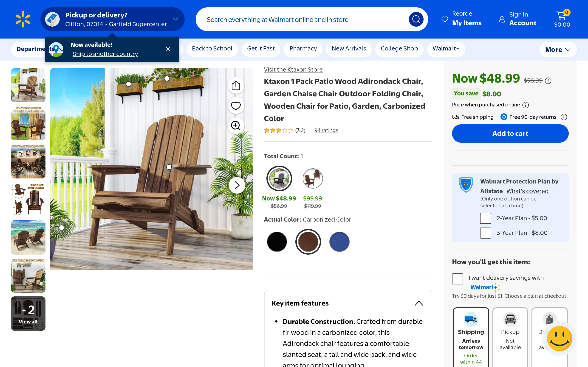This screenshot has height=367, width=588.
Task: Collapse Key item features section
Action: pyautogui.click(x=419, y=303)
